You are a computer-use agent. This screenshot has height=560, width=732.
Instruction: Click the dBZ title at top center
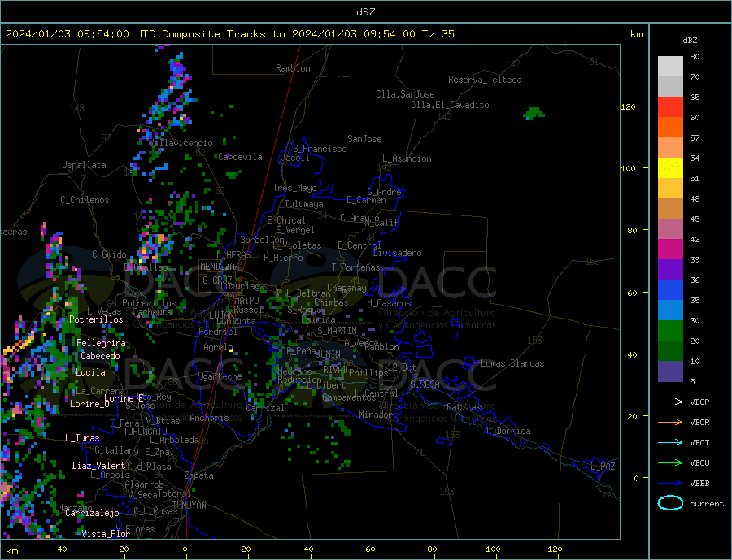click(365, 12)
